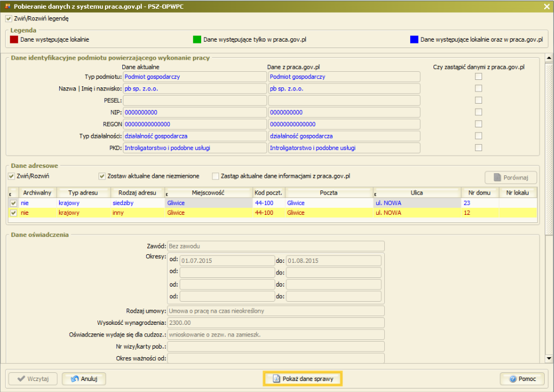554x392 pixels.
Task: Tick replace checkbox for REGON row
Action: (479, 124)
